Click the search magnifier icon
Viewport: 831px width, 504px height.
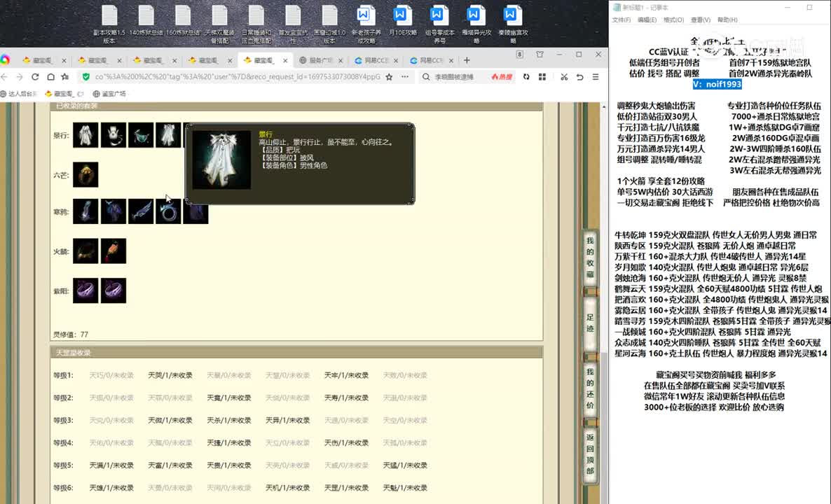pos(426,77)
